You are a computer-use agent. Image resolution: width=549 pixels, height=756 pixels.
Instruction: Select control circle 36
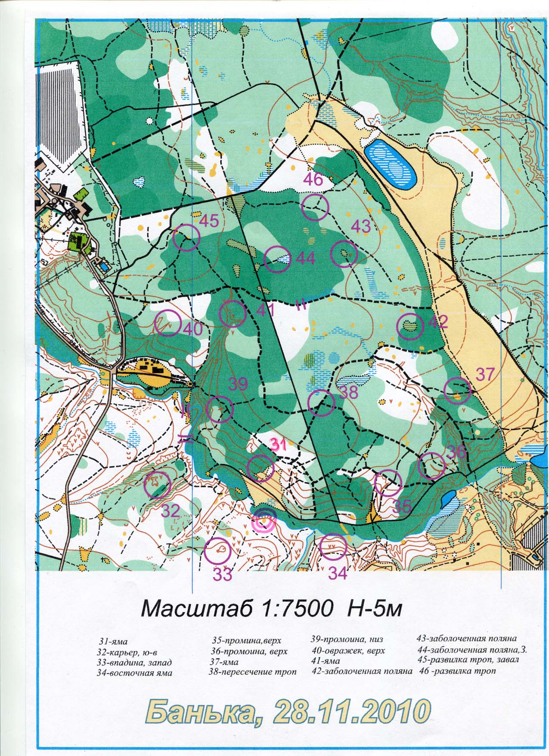point(432,466)
